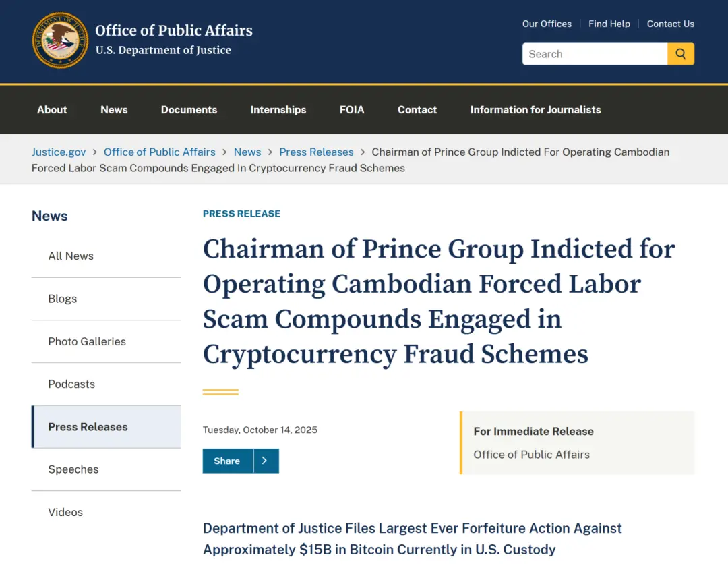728x572 pixels.
Task: Open the Find Help link
Action: 609,24
